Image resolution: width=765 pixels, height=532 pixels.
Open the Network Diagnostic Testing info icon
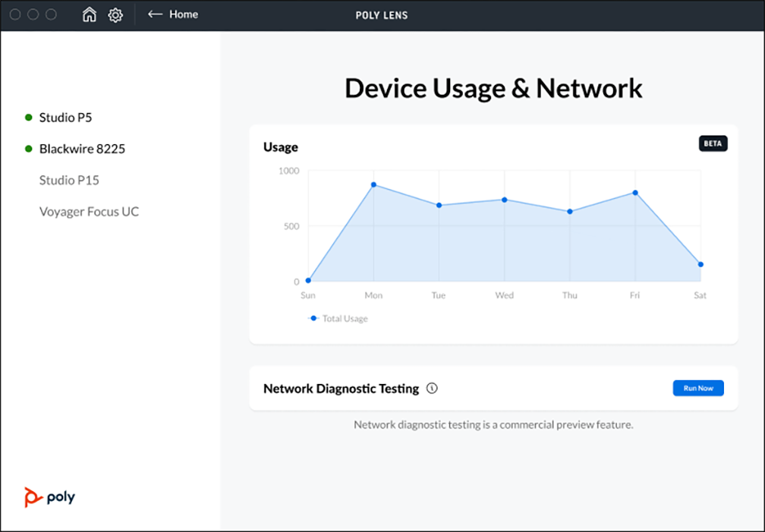pyautogui.click(x=432, y=388)
